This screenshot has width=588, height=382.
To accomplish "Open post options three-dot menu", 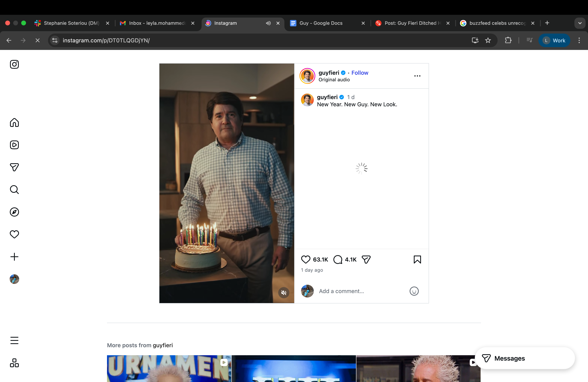I will (x=417, y=76).
